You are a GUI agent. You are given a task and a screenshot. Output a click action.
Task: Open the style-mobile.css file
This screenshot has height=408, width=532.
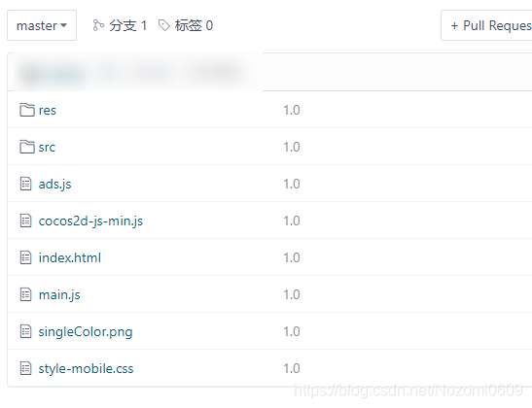click(86, 368)
